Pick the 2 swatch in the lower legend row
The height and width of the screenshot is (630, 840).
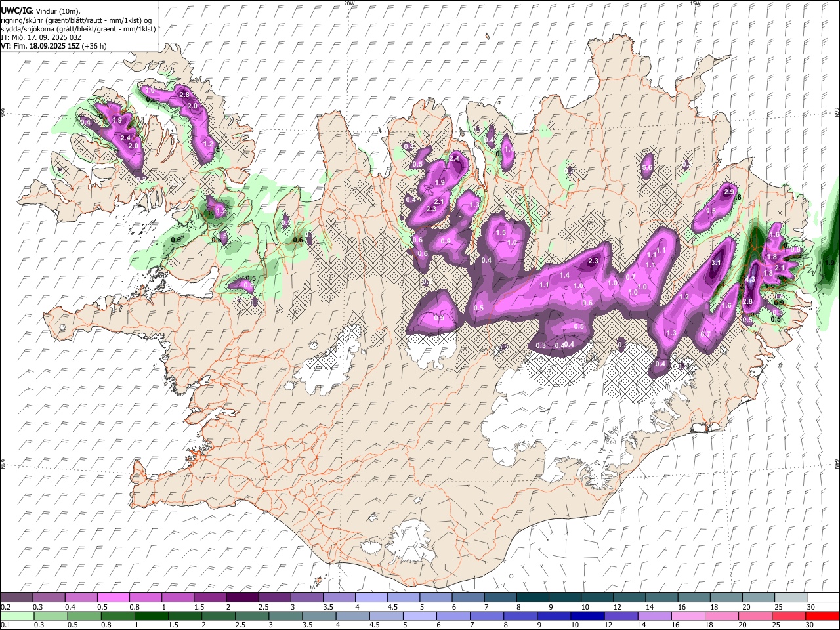point(217,616)
